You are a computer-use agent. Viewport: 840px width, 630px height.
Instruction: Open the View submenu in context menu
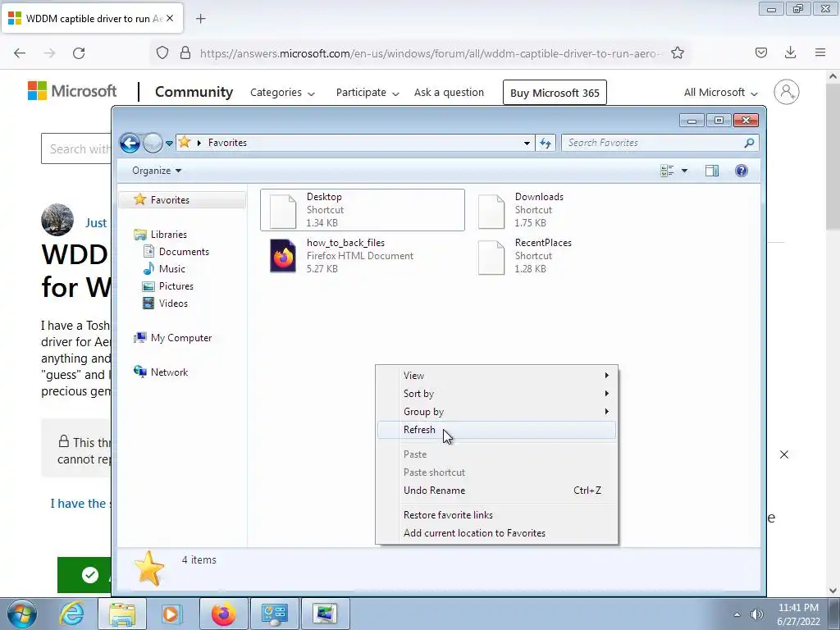[x=496, y=376]
